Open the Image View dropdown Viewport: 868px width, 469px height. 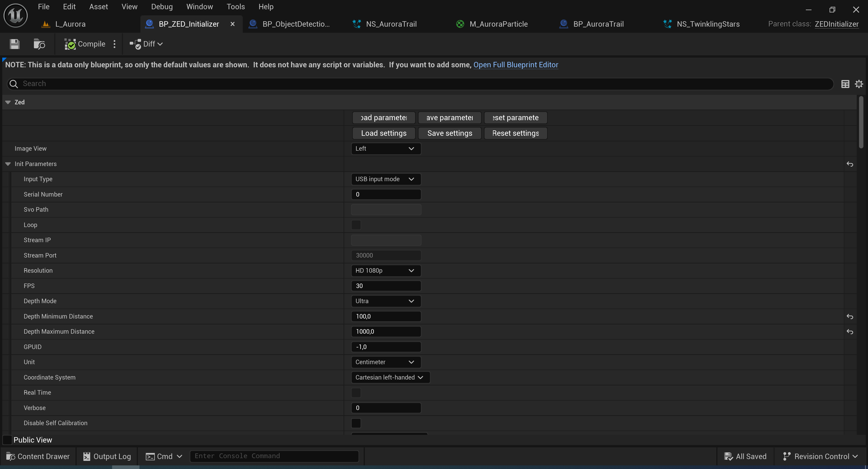coord(386,148)
